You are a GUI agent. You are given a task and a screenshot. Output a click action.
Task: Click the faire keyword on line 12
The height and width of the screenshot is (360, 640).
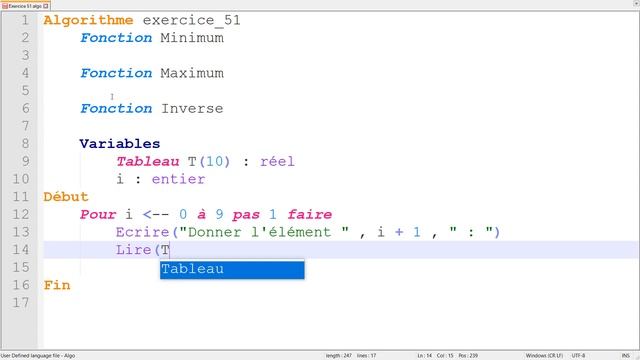click(309, 214)
